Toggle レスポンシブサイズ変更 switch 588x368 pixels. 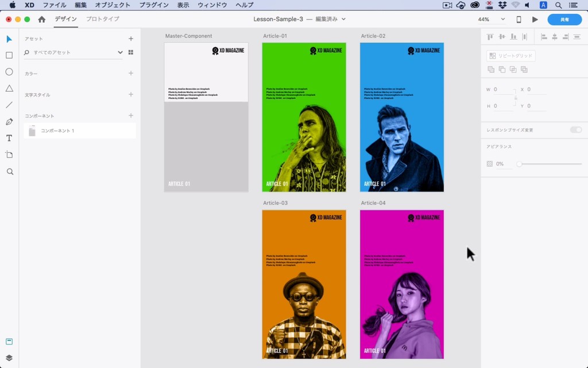click(575, 130)
